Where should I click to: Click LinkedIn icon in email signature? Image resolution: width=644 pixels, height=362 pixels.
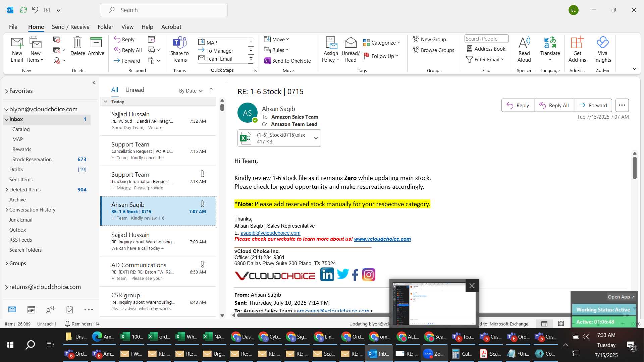click(327, 275)
